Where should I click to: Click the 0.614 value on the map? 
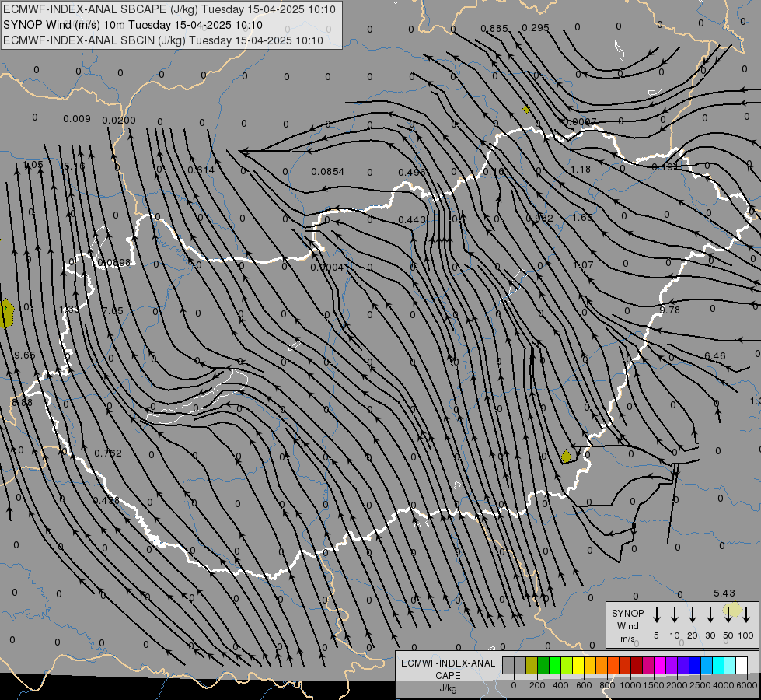coord(201,170)
